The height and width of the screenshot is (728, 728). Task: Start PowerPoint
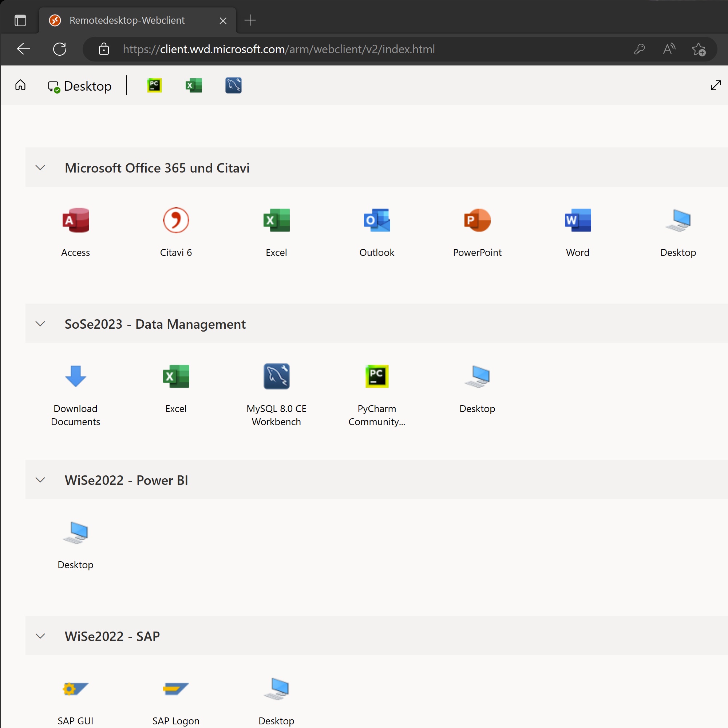pos(477,232)
